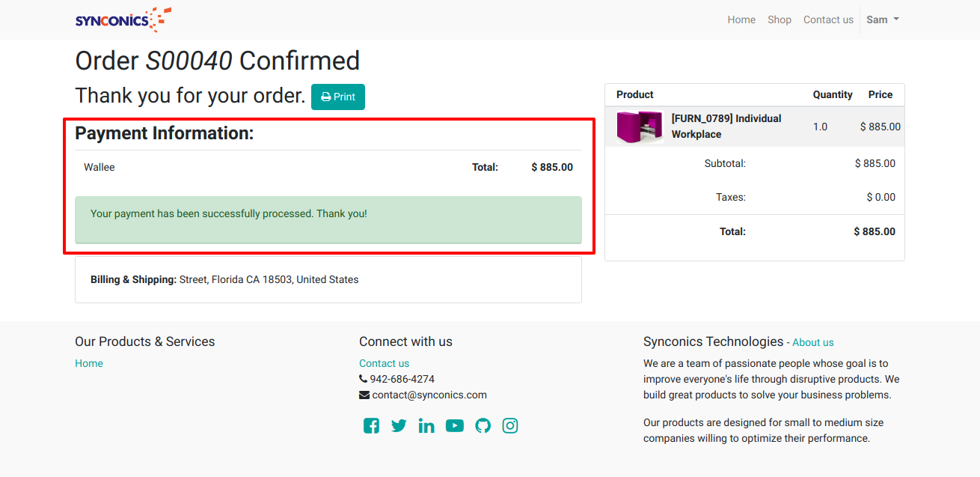This screenshot has width=980, height=477.
Task: Open Shop in top navigation
Action: pos(779,19)
